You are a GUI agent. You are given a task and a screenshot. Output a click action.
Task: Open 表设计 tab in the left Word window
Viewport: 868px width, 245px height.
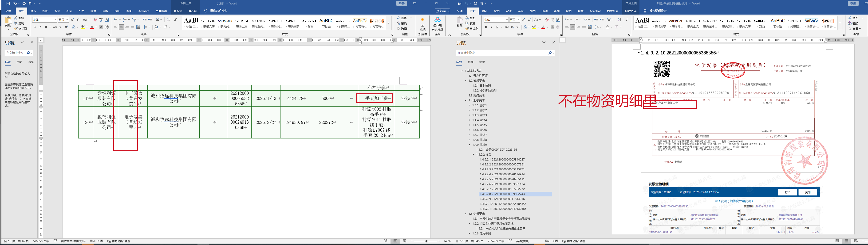178,11
